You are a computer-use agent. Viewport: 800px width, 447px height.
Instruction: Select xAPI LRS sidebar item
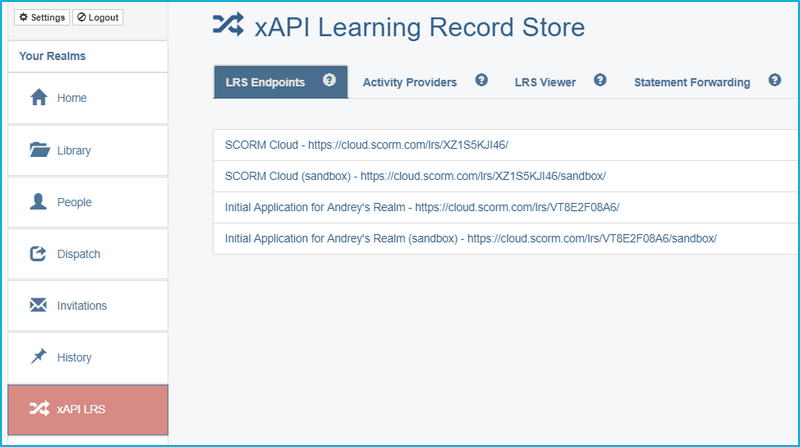88,410
